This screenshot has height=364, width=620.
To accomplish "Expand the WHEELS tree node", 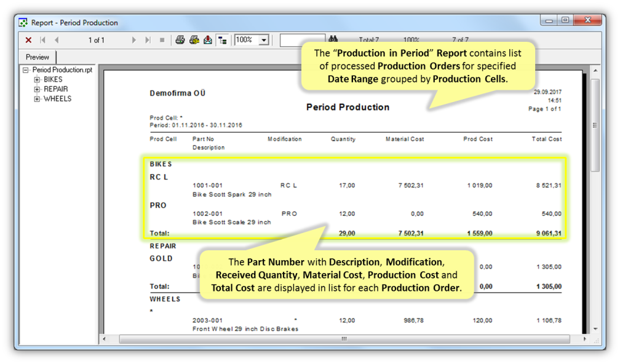I will [37, 99].
